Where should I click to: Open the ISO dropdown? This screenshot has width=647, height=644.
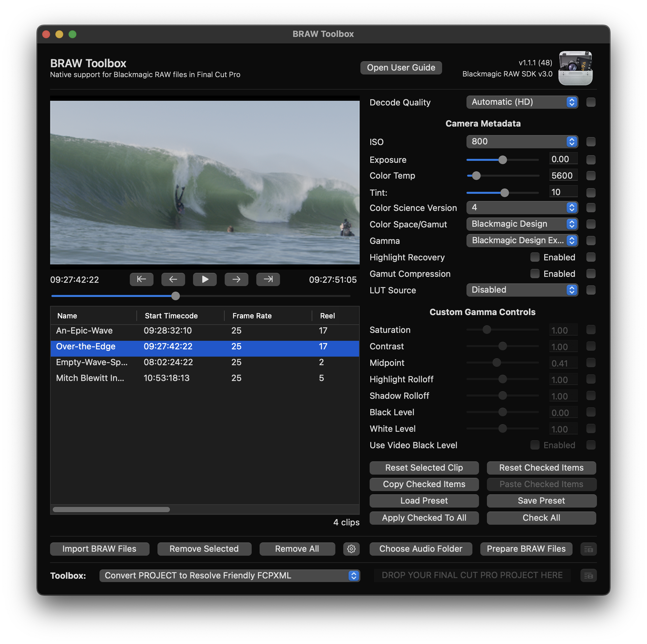tap(522, 141)
